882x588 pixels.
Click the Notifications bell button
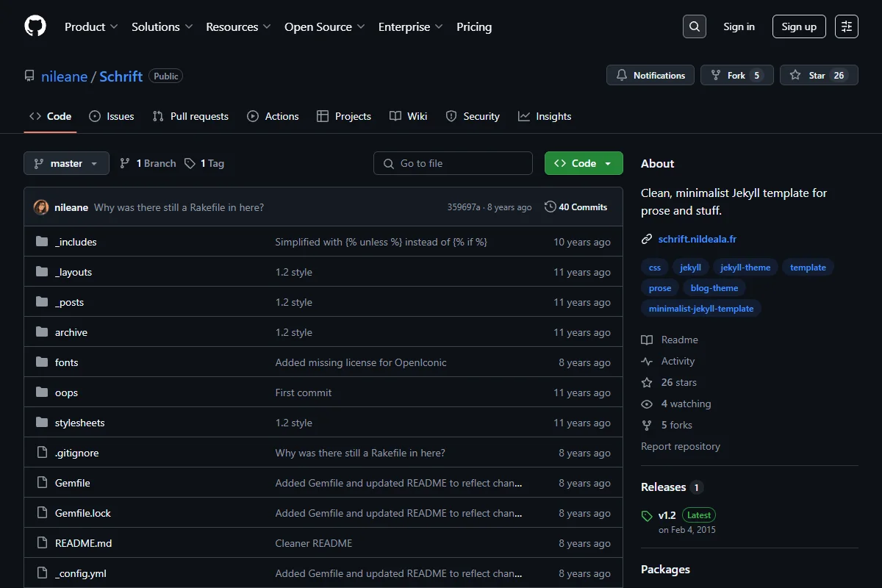(650, 75)
